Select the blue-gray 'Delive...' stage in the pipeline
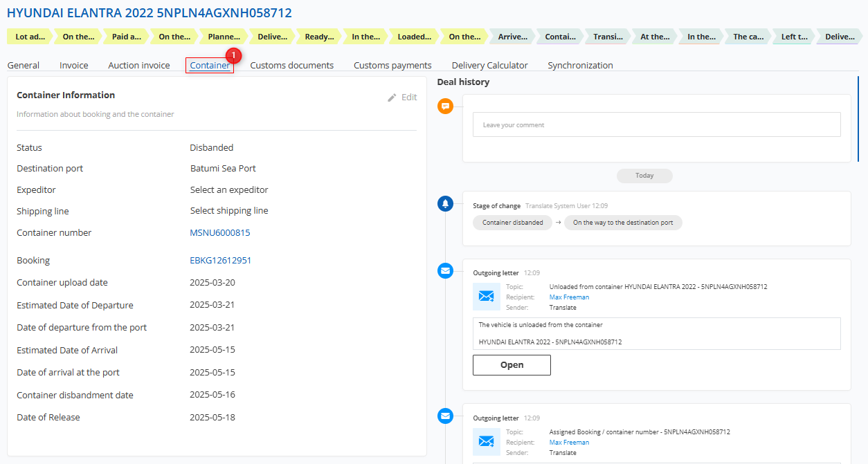 pos(840,37)
